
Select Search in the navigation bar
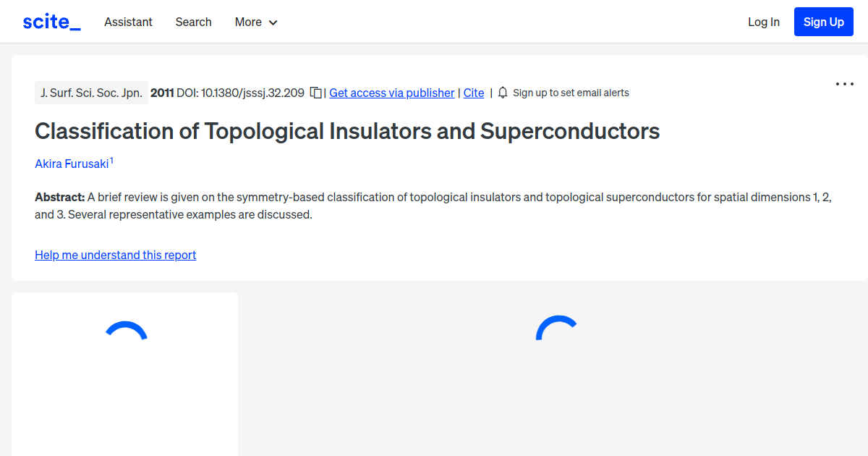[193, 22]
